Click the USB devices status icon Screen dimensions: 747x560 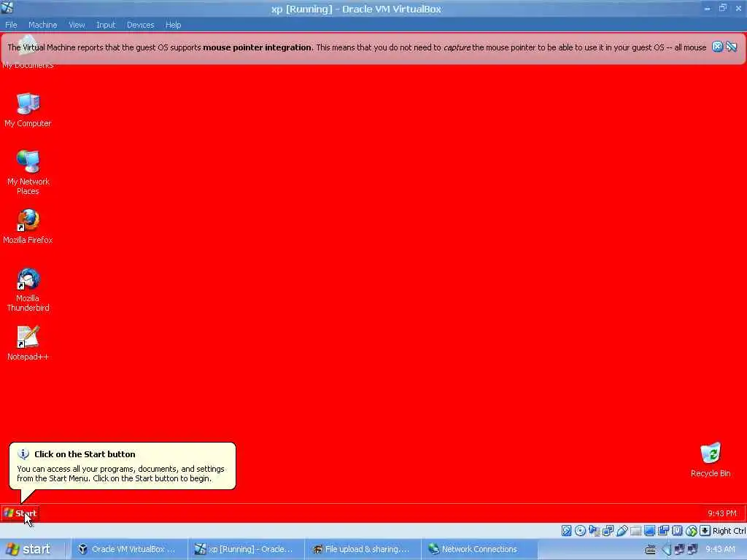(x=622, y=531)
